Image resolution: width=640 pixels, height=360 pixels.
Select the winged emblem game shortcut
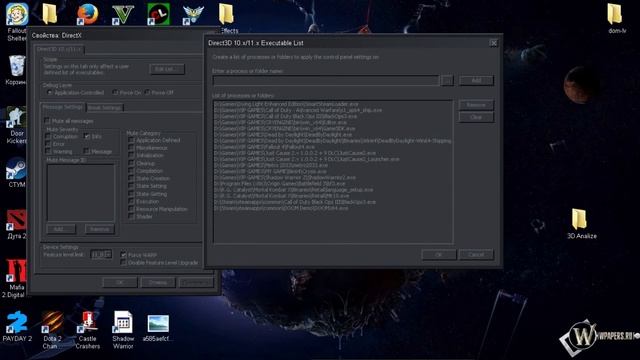(193, 14)
